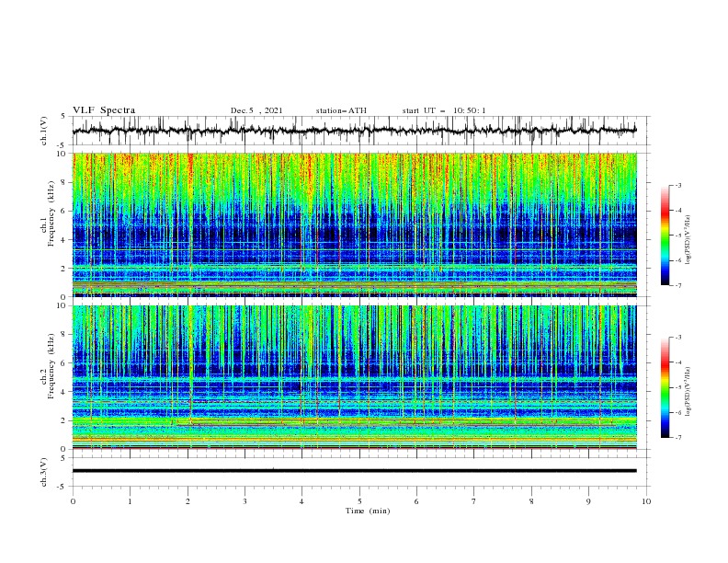
Task: Click the ch.2 spectrogram panel
Action: 355,377
